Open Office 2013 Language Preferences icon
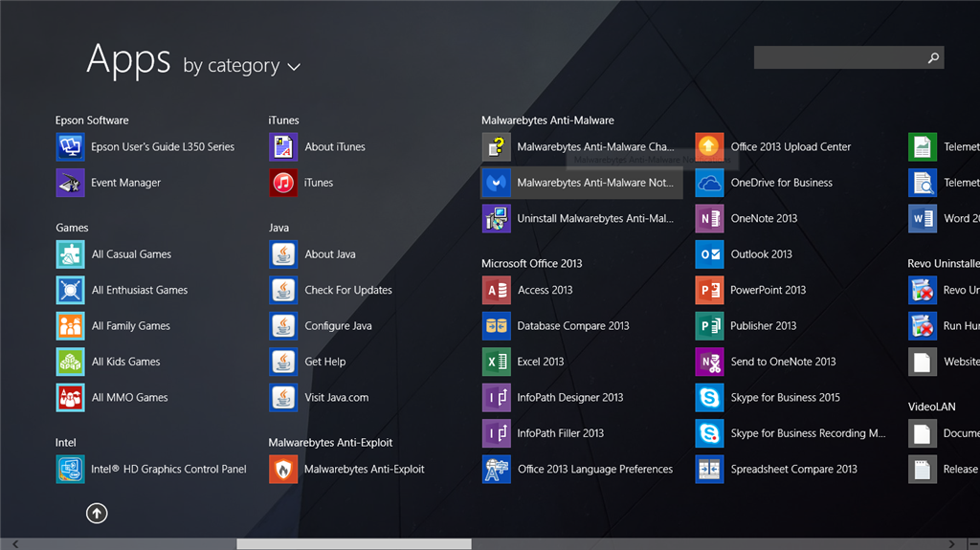This screenshot has height=550, width=980. point(497,469)
